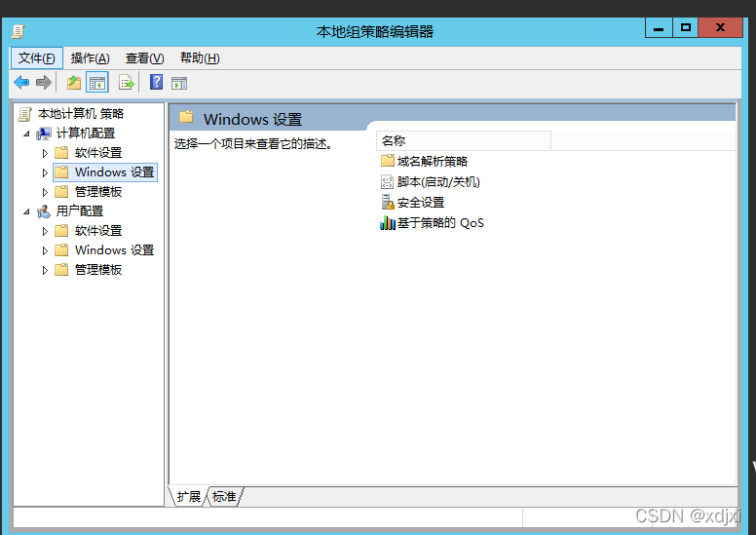The image size is (756, 535).
Task: Open the 操作(A) menu
Action: point(91,58)
